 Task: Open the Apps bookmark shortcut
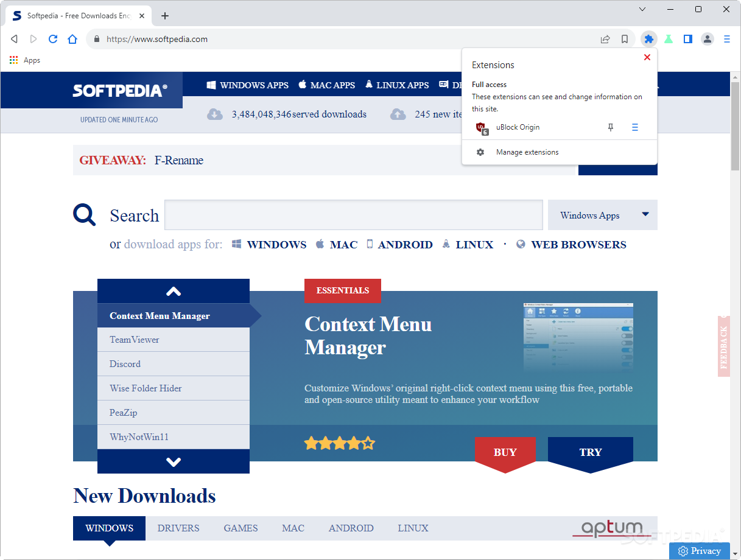click(x=25, y=60)
